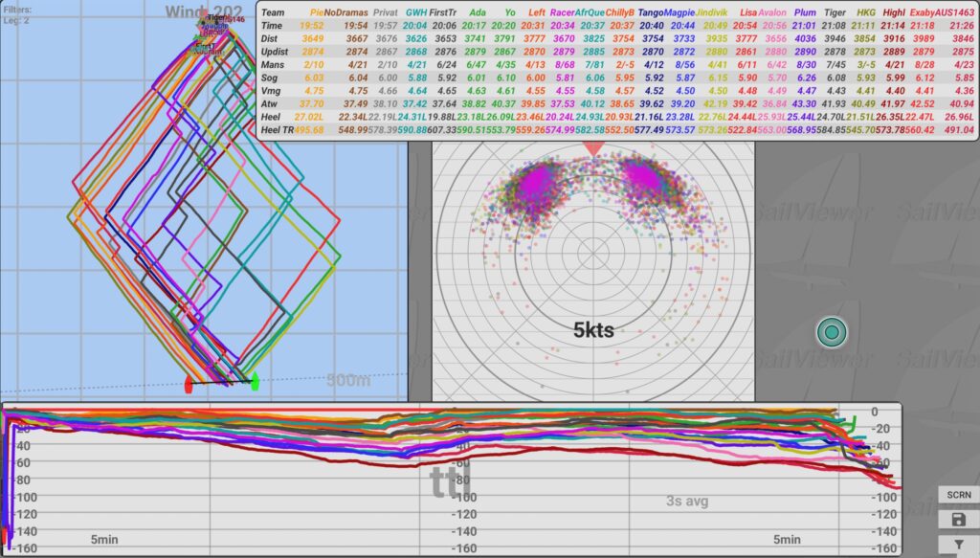Click the Magpie team column header
Screen dimensions: 980x558
[679, 12]
